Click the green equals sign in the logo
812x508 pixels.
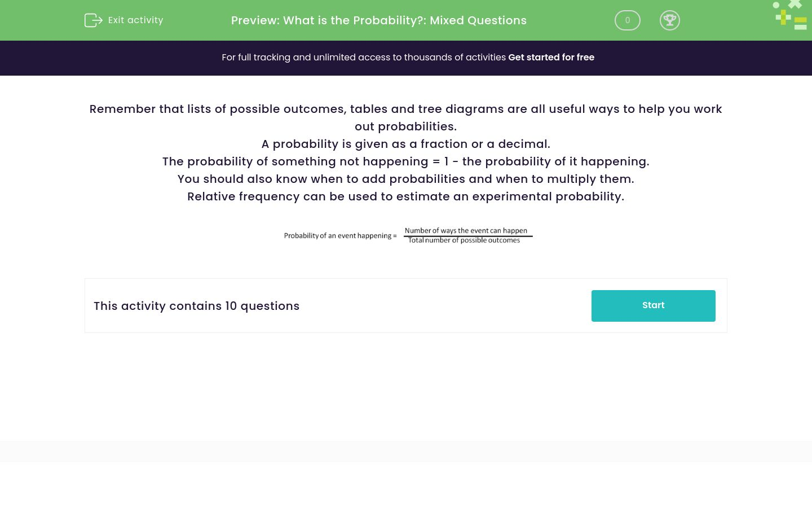click(x=800, y=24)
